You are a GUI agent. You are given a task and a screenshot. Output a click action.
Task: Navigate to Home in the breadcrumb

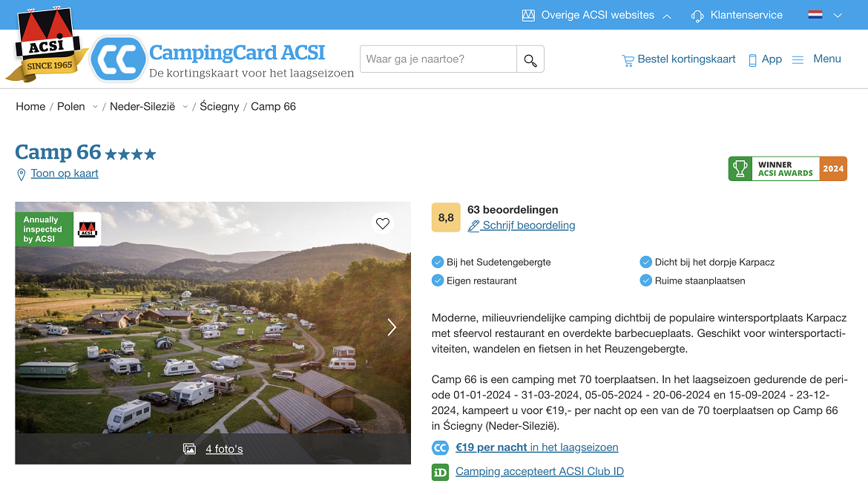click(x=30, y=106)
